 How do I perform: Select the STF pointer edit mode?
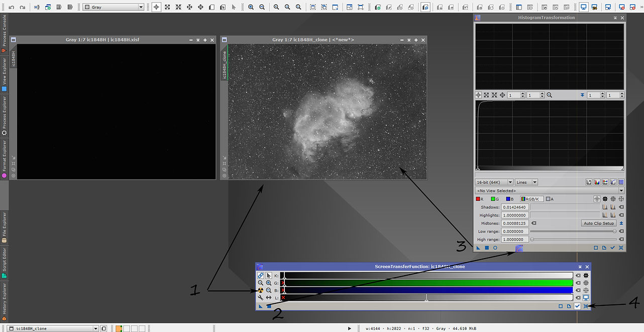[x=269, y=276]
